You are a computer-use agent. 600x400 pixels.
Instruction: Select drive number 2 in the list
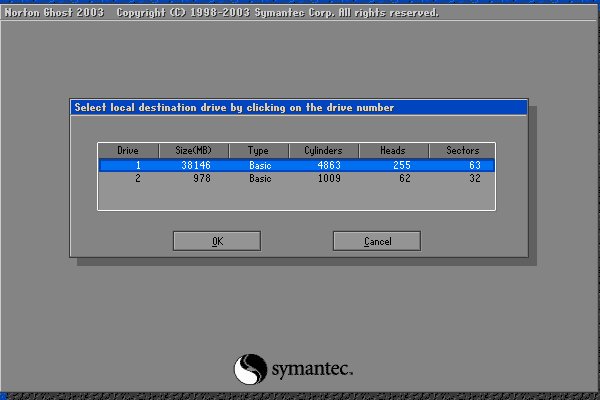pos(128,178)
